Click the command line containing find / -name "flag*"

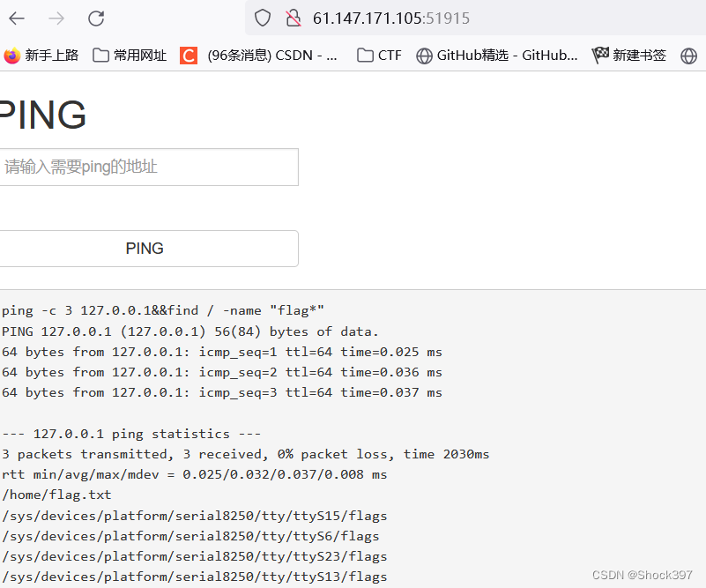[x=162, y=310]
